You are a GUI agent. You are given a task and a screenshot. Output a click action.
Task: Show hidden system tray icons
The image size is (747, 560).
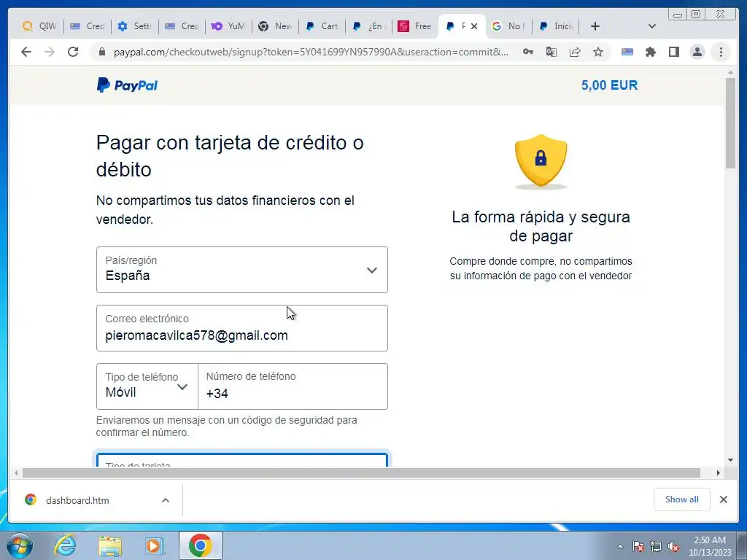point(620,546)
